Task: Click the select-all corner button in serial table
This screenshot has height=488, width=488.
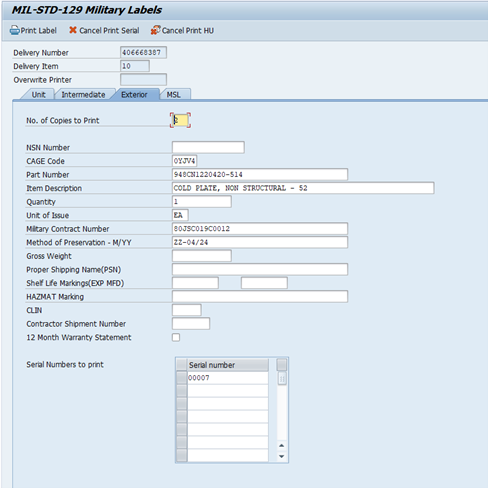Action: pyautogui.click(x=182, y=365)
